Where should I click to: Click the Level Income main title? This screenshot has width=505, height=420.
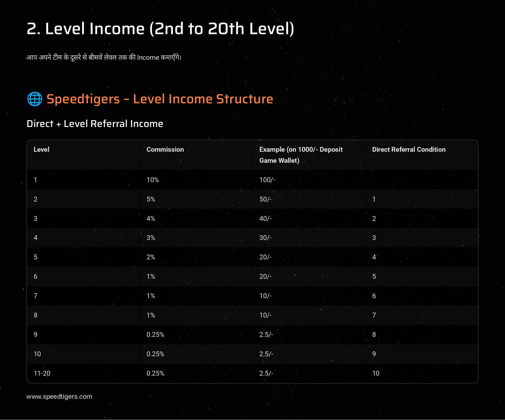tap(161, 29)
